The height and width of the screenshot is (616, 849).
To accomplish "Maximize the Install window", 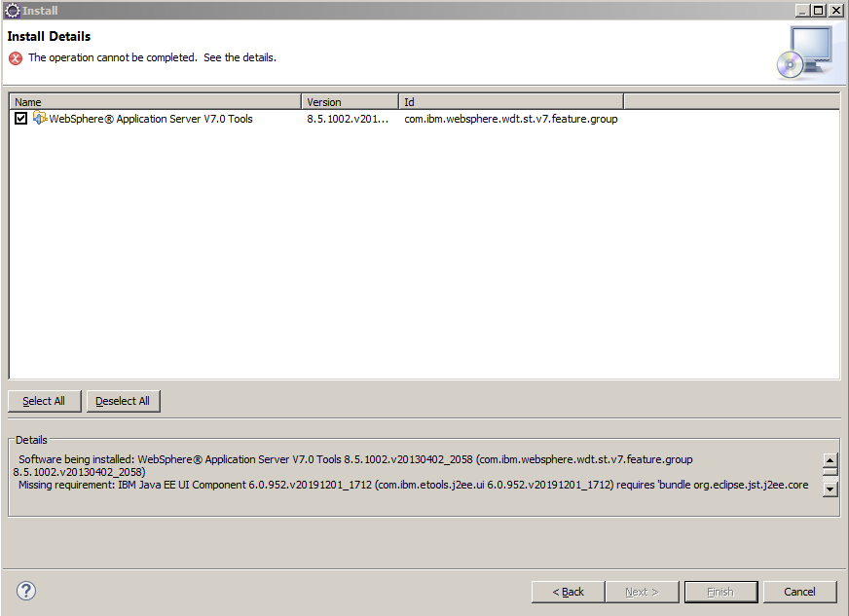I will point(819,11).
